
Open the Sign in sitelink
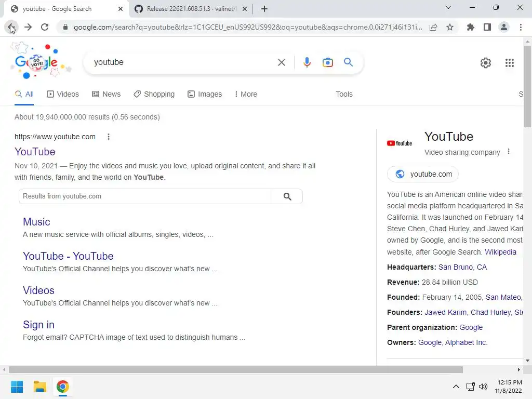(x=38, y=325)
